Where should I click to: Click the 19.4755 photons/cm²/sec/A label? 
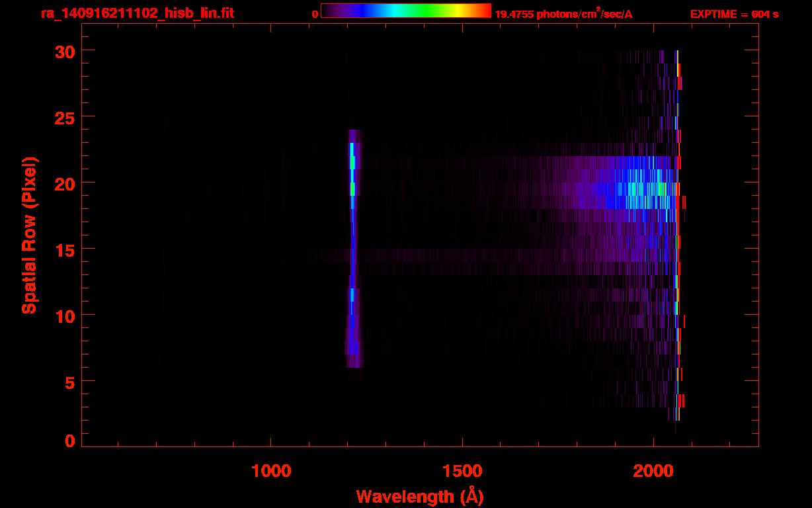click(x=563, y=13)
